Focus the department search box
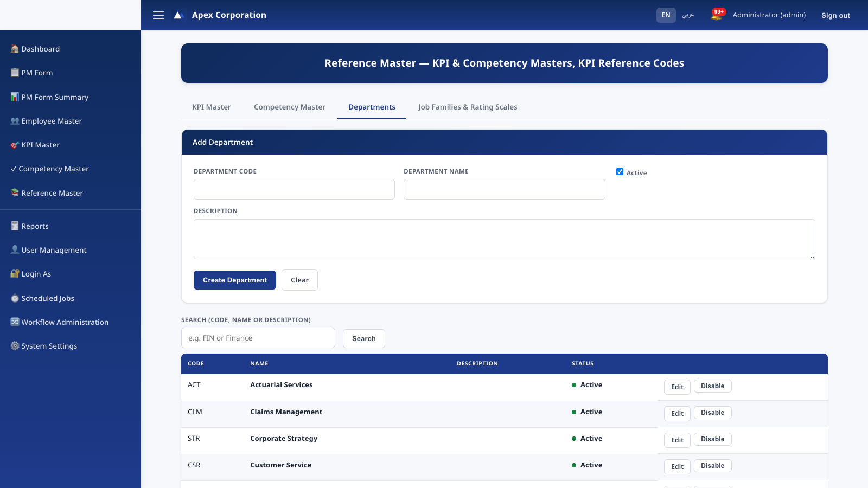 tap(258, 338)
